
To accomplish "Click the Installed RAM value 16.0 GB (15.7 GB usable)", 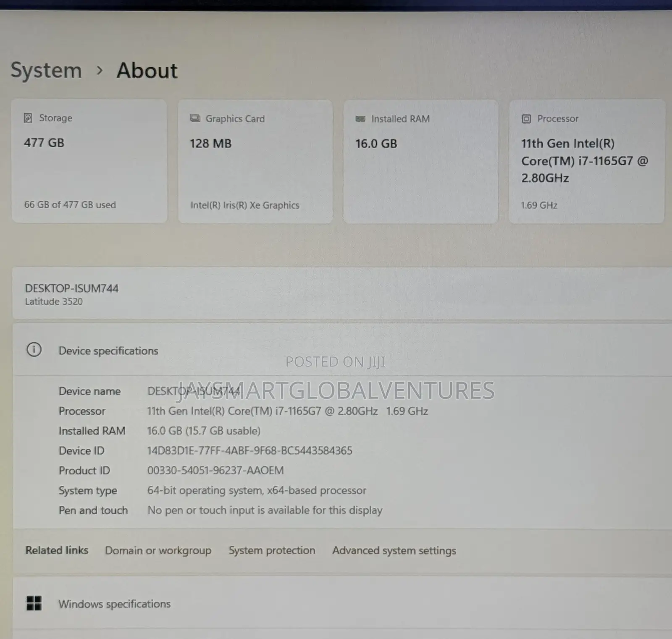I will click(x=204, y=431).
